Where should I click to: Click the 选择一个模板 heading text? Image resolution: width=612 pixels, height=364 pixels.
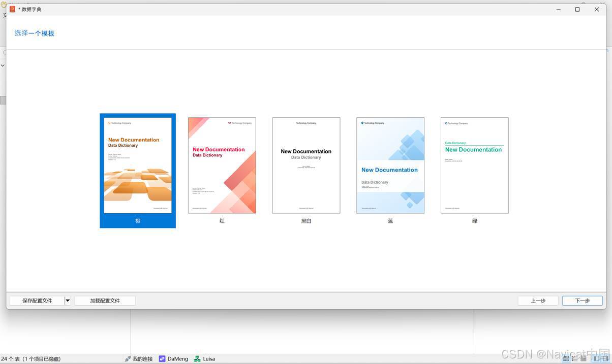point(35,33)
